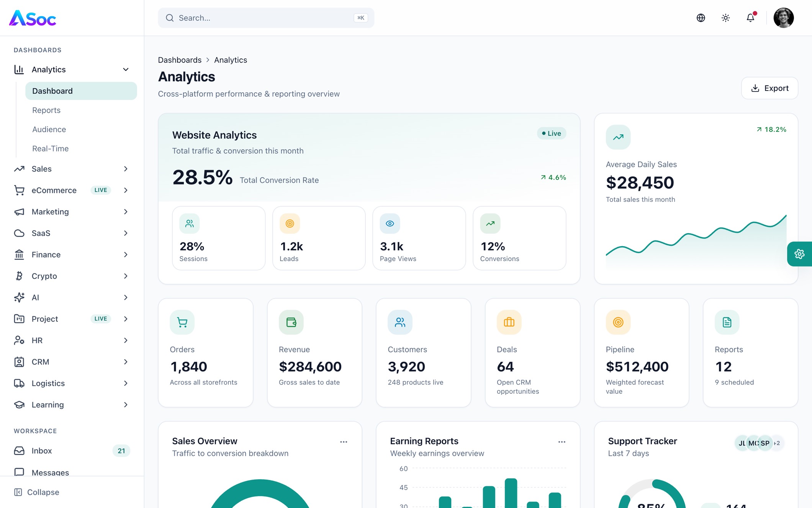This screenshot has height=508, width=812.
Task: Expand the Project menu chevron
Action: point(126,319)
